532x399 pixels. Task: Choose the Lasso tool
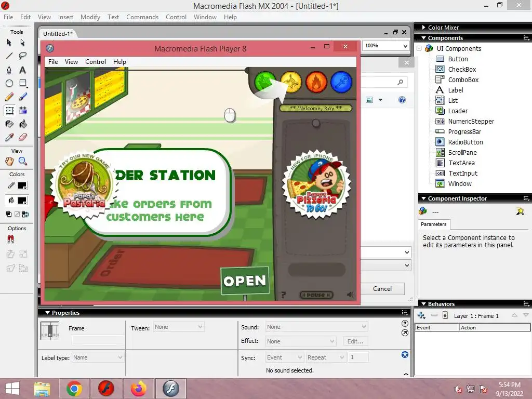tap(23, 56)
